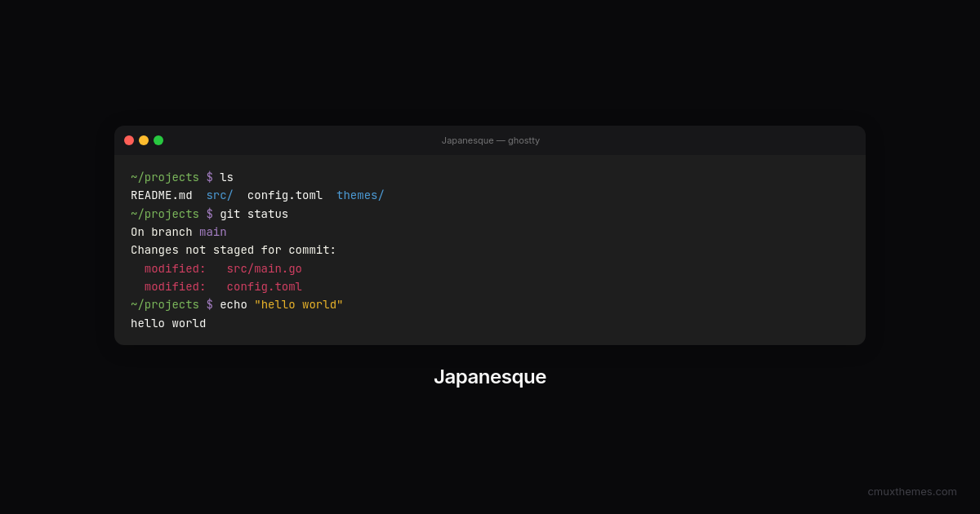Viewport: 980px width, 514px height.
Task: Click the red 'src/main.go' path
Action: 265,269
